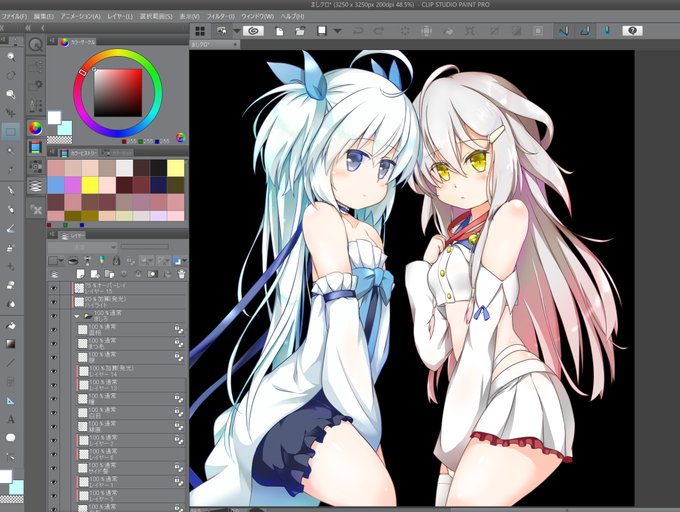The width and height of the screenshot is (680, 512).
Task: Hide レイヤー14 with its eye icon
Action: pos(54,372)
